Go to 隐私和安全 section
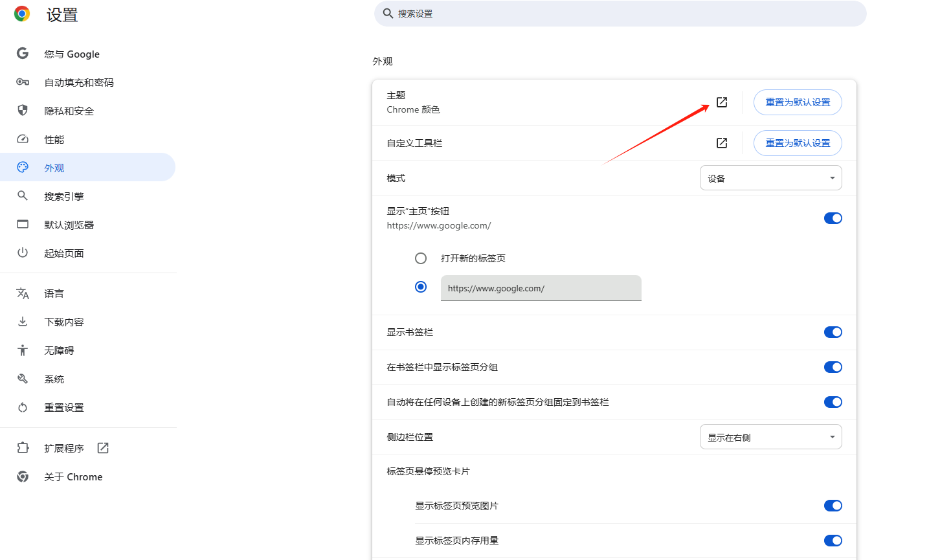 [87, 111]
